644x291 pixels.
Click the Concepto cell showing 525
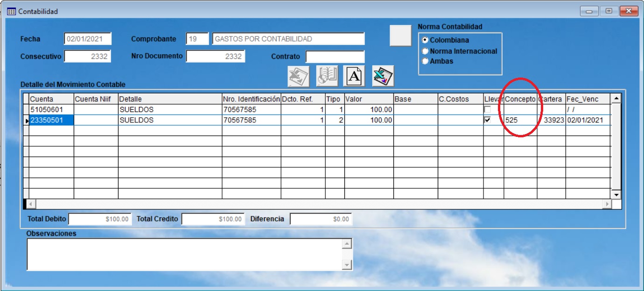pyautogui.click(x=520, y=120)
